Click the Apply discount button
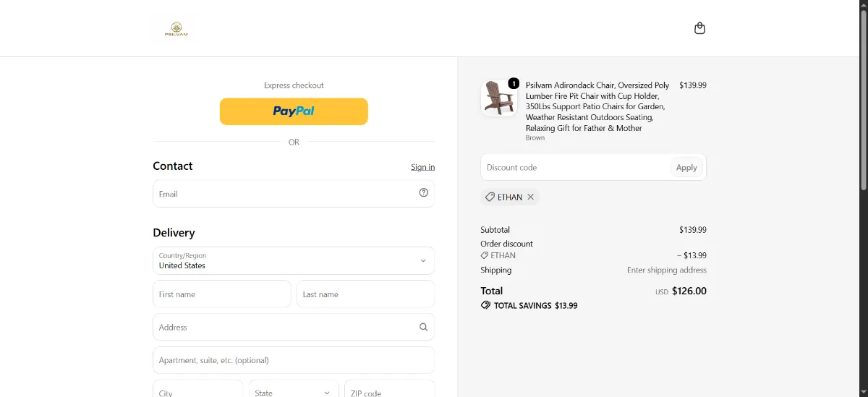The height and width of the screenshot is (397, 868). click(x=686, y=167)
